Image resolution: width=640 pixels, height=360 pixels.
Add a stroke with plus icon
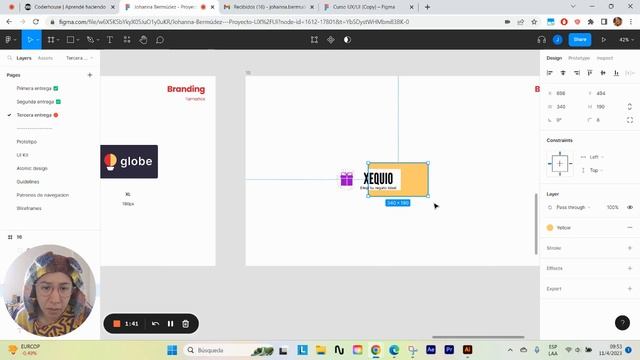630,248
